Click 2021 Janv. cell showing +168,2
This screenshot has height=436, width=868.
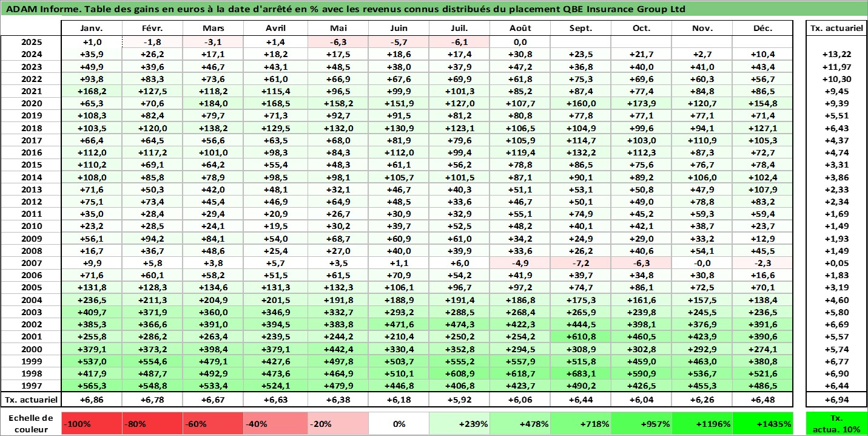click(x=92, y=92)
